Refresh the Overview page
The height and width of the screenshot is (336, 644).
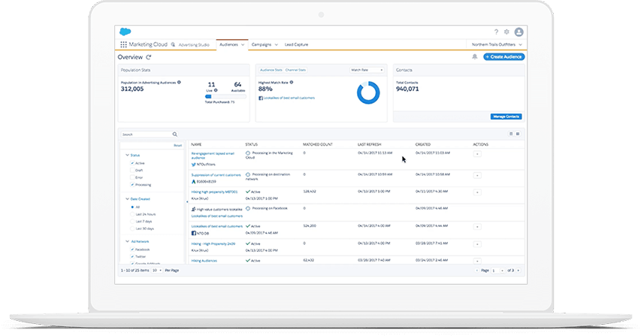coord(149,57)
